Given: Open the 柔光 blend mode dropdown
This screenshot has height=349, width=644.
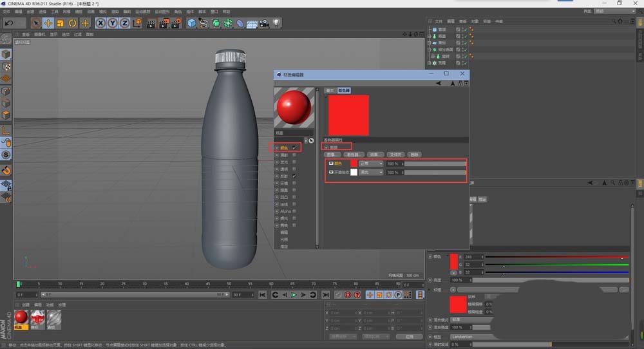Looking at the screenshot, I should (x=372, y=173).
